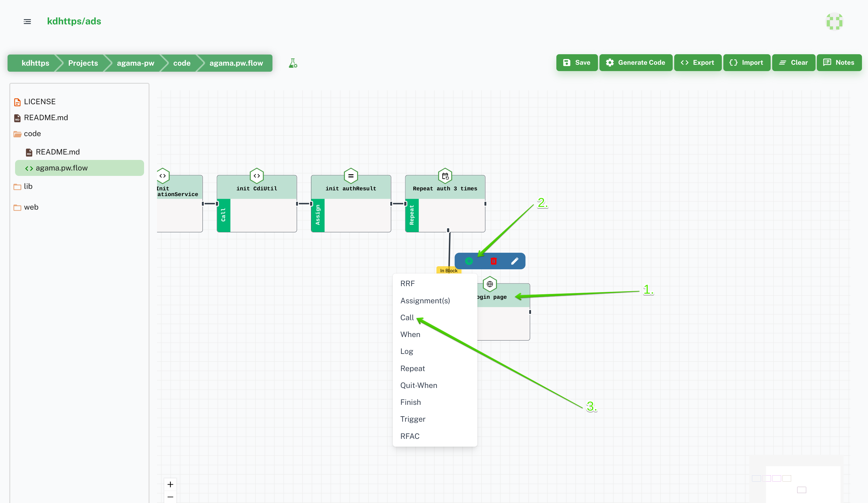868x503 pixels.
Task: Go to agama-pw breadcrumb
Action: (135, 63)
